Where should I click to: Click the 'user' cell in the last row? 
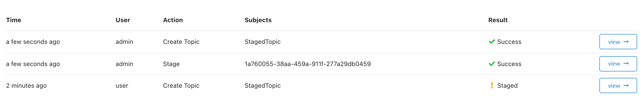click(122, 86)
